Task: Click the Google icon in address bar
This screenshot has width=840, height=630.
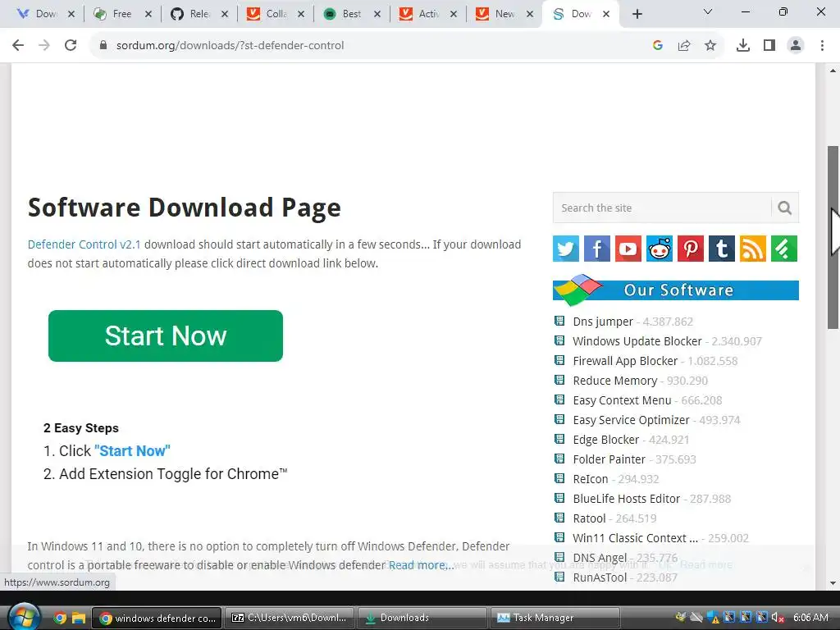Action: [x=658, y=46]
